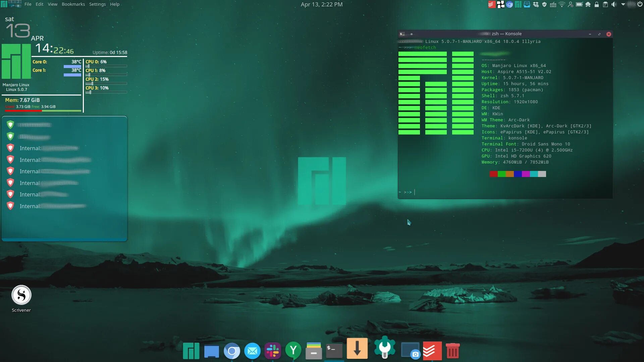This screenshot has width=644, height=362.
Task: Open the Wi-Fi network tray icon
Action: (562, 4)
